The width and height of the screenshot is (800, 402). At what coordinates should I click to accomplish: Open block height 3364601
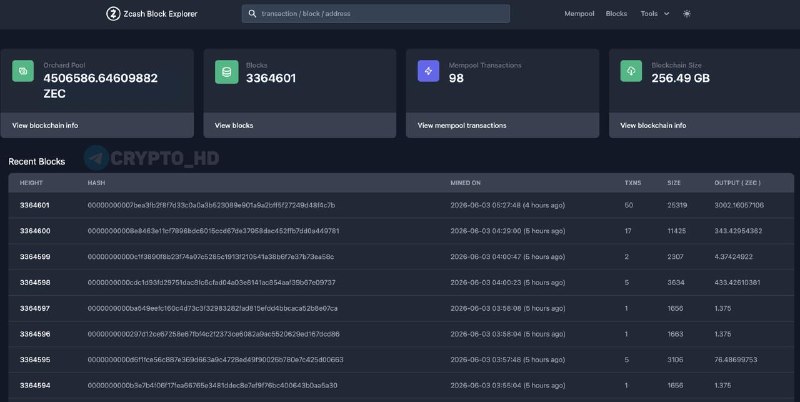click(35, 205)
